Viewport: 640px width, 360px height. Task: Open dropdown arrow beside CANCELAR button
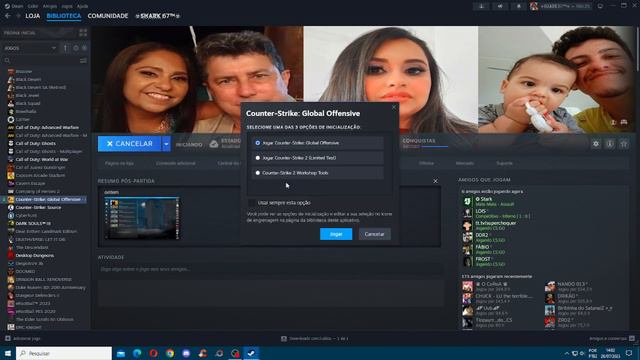point(166,144)
